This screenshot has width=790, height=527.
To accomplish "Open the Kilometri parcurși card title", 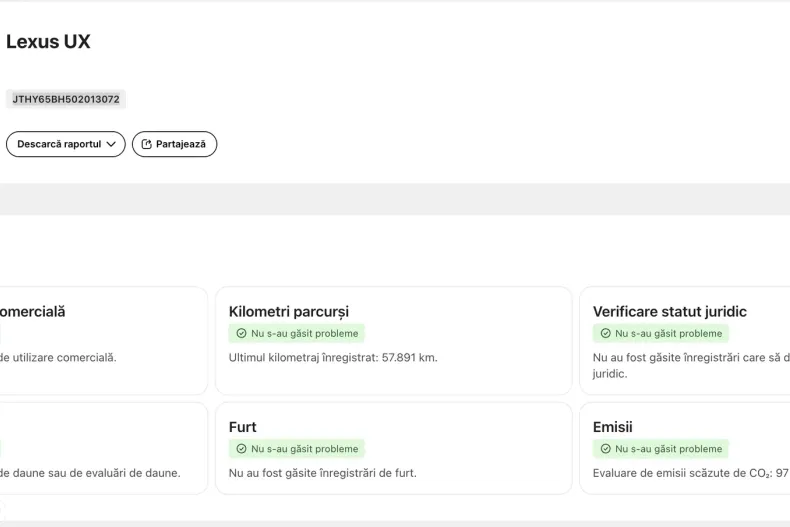I will click(x=288, y=312).
